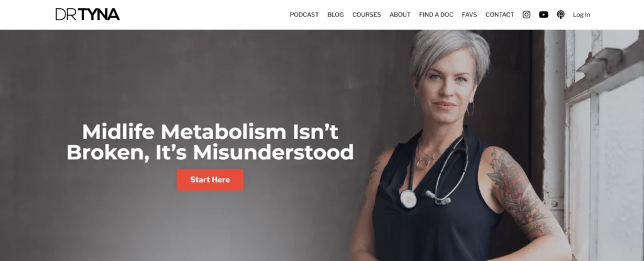Go to the CONTACT page

[x=499, y=15]
